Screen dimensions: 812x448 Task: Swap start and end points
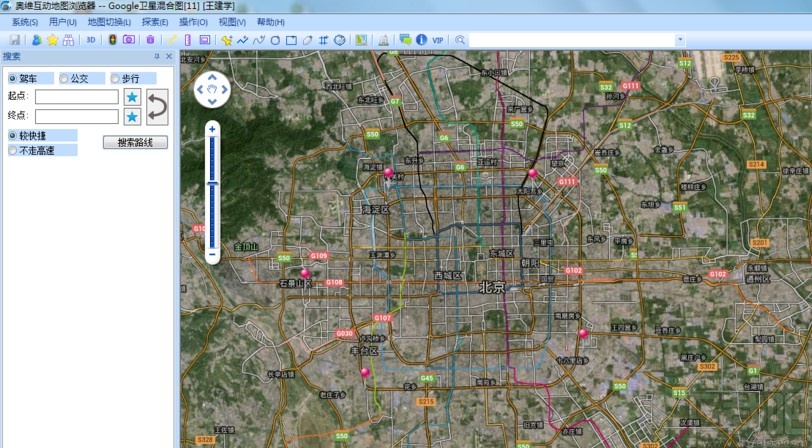point(157,107)
